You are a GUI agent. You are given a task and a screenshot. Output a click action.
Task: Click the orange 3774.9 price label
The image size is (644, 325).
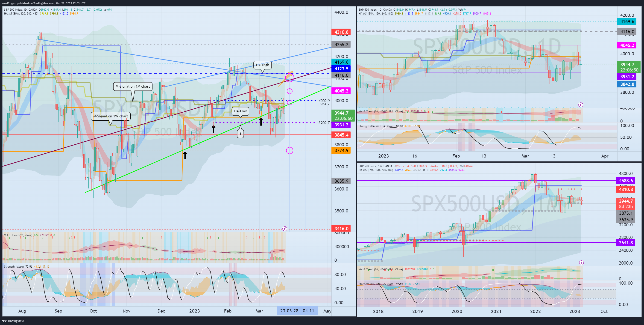(341, 150)
